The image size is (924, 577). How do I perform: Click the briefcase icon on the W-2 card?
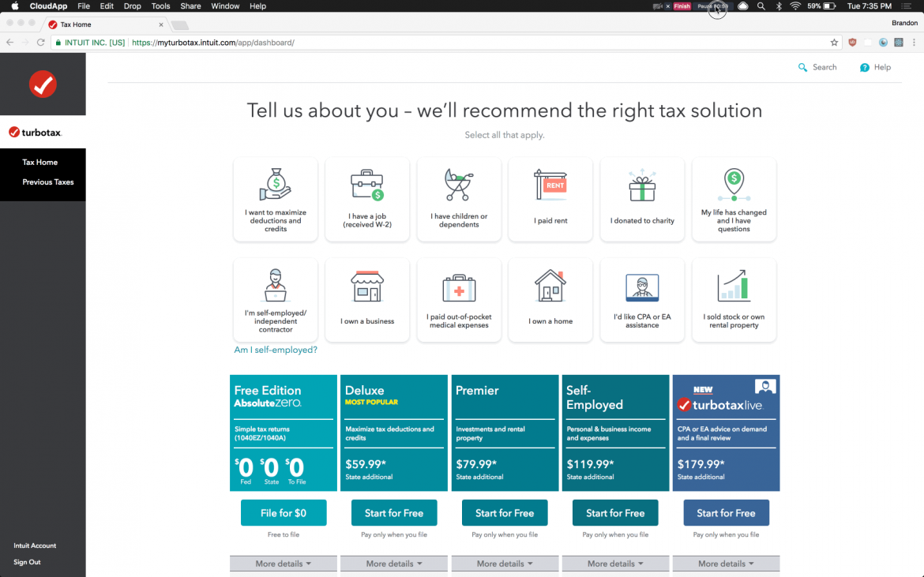[x=366, y=184]
